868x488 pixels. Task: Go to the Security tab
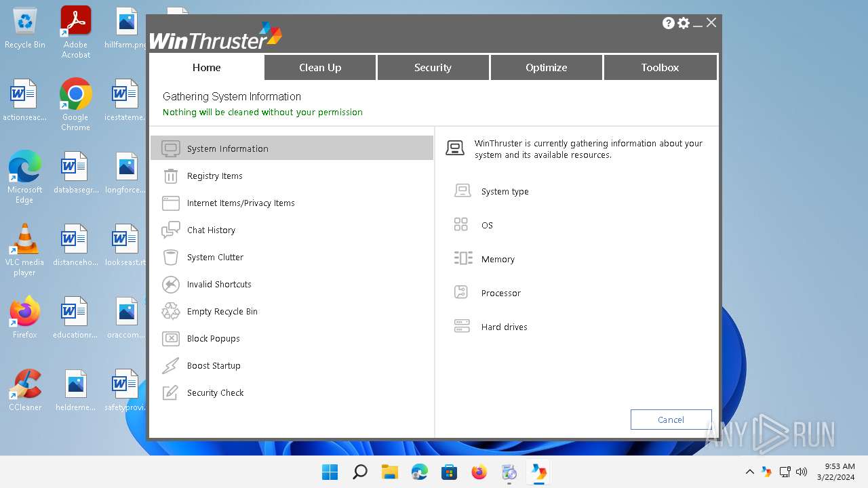tap(433, 67)
